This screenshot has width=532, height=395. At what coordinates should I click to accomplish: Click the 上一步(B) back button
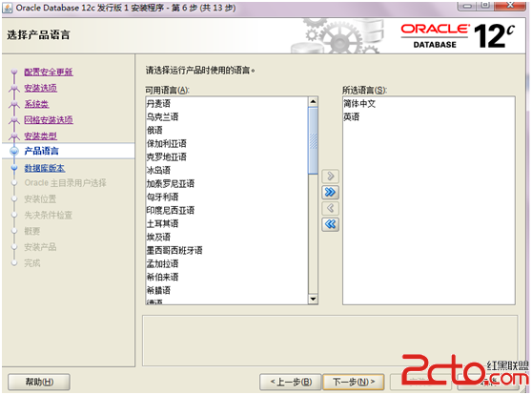point(291,382)
